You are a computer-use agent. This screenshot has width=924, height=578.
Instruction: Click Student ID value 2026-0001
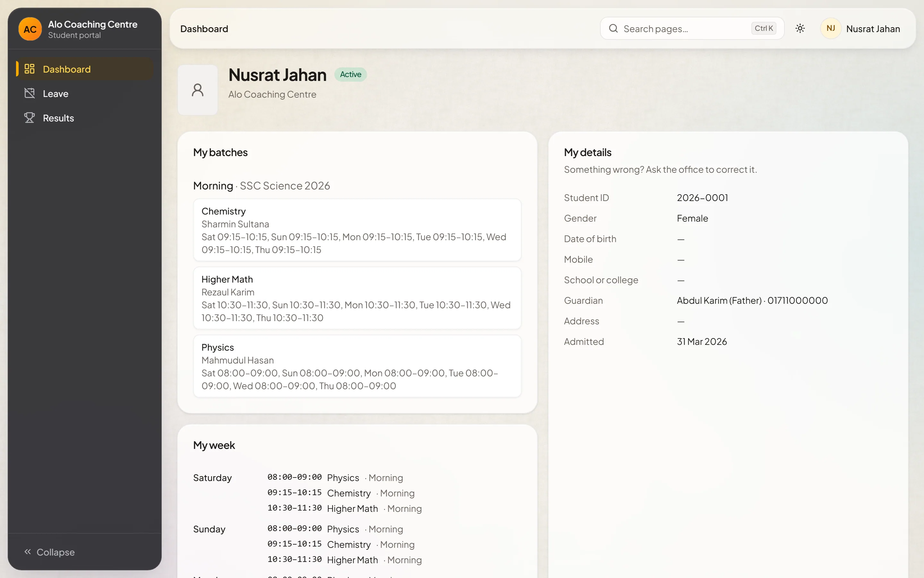coord(702,197)
